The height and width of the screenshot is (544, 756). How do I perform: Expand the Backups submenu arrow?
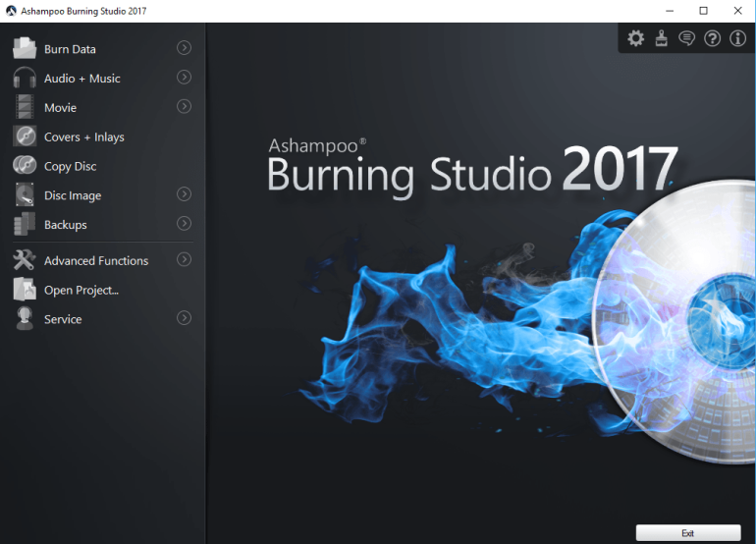point(184,224)
